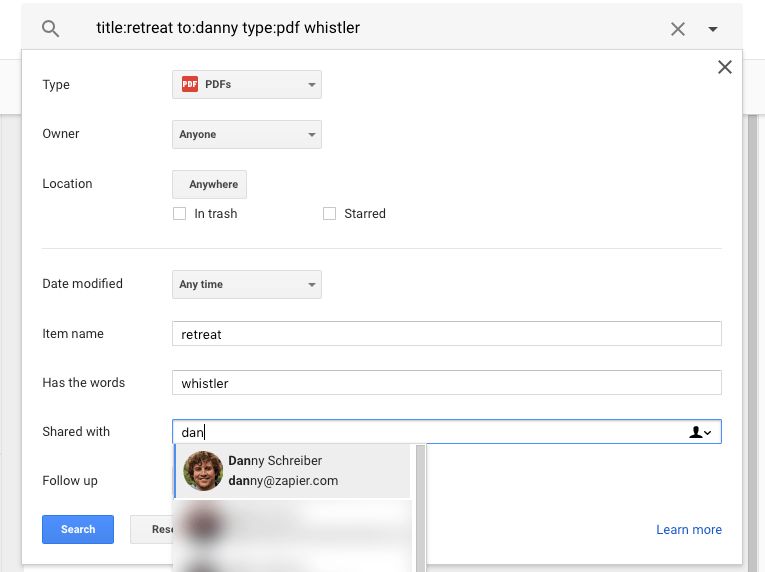Open the Type PDFs dropdown
The width and height of the screenshot is (765, 572).
tap(247, 85)
